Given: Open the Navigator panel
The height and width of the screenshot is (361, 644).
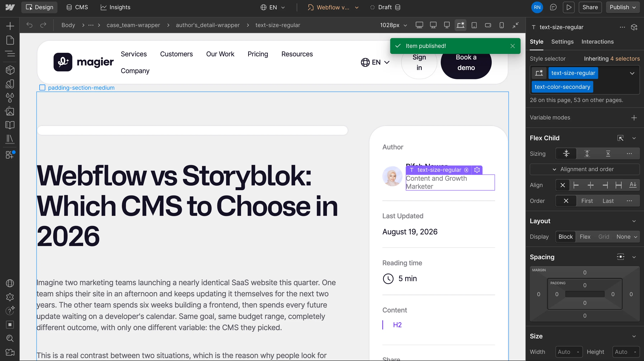Looking at the screenshot, I should point(10,54).
